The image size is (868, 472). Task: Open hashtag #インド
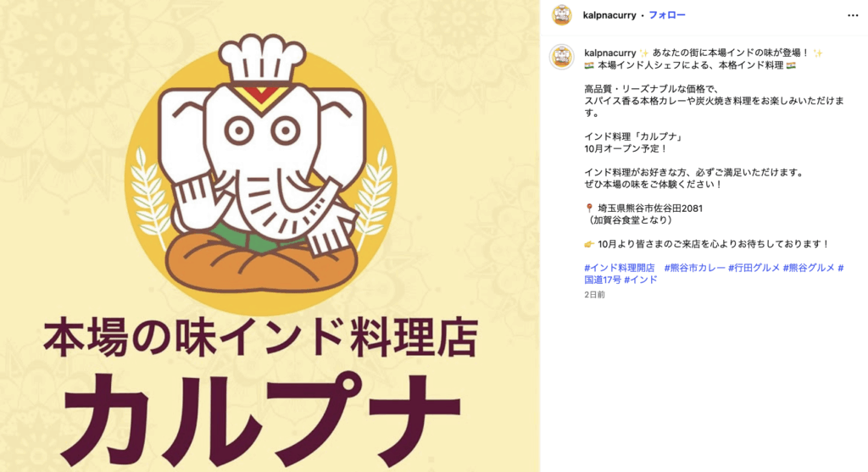[641, 280]
